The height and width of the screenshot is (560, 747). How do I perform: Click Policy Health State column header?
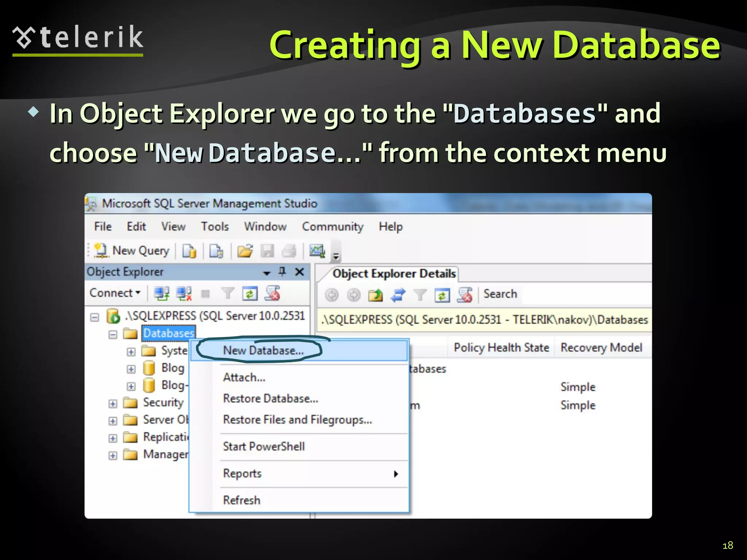501,348
